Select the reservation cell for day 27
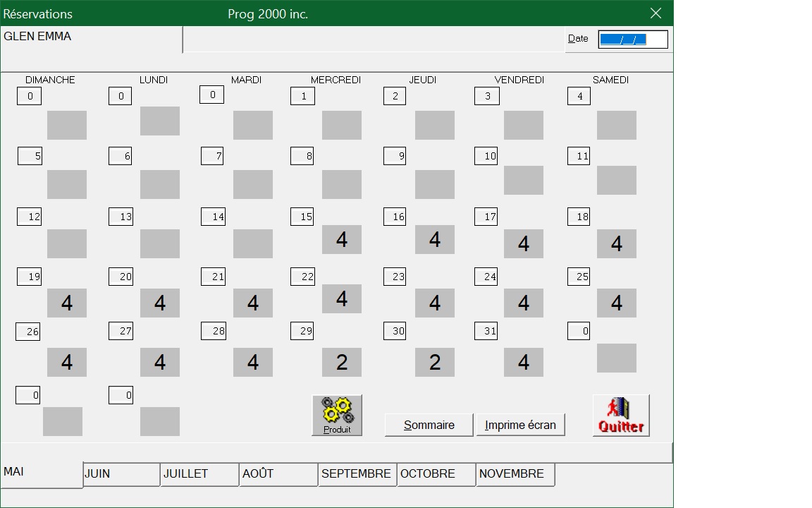The image size is (812, 508). pyautogui.click(x=160, y=362)
